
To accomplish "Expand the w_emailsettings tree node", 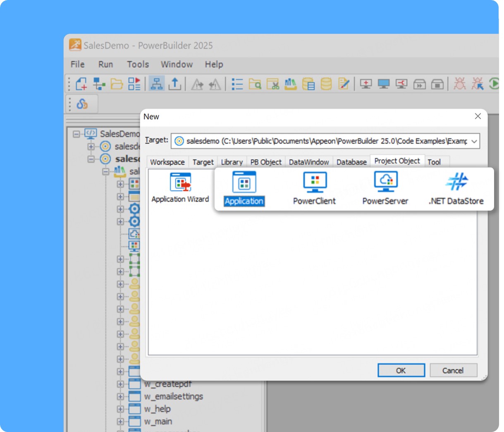I will (120, 396).
